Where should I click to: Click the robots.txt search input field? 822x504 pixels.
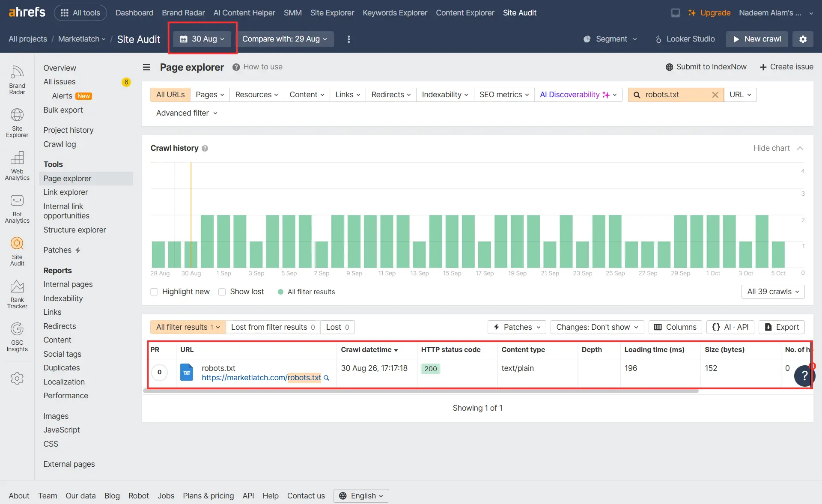[676, 95]
